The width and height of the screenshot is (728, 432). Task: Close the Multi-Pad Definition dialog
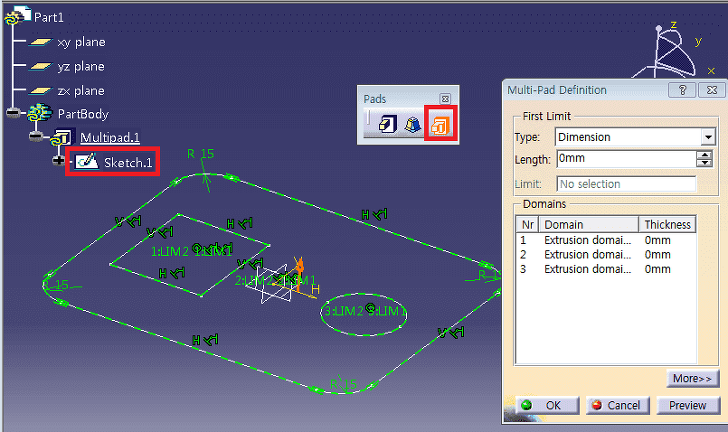tap(711, 90)
